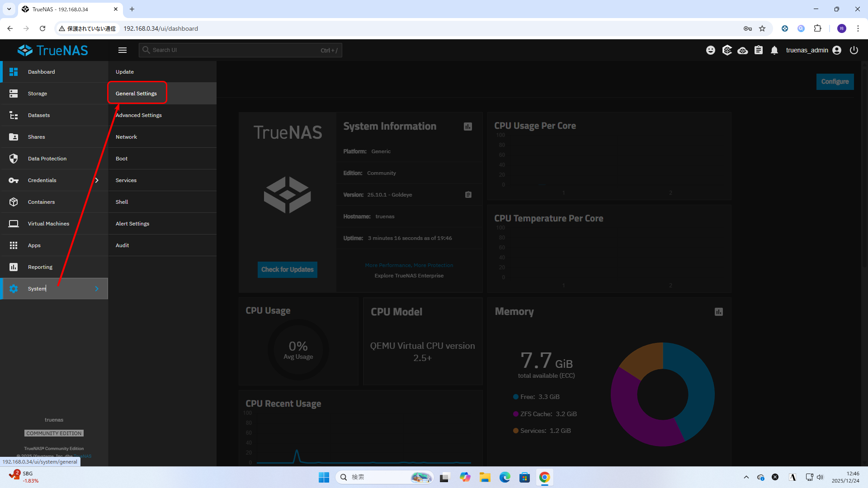
Task: Open the alerts bell icon
Action: 774,50
